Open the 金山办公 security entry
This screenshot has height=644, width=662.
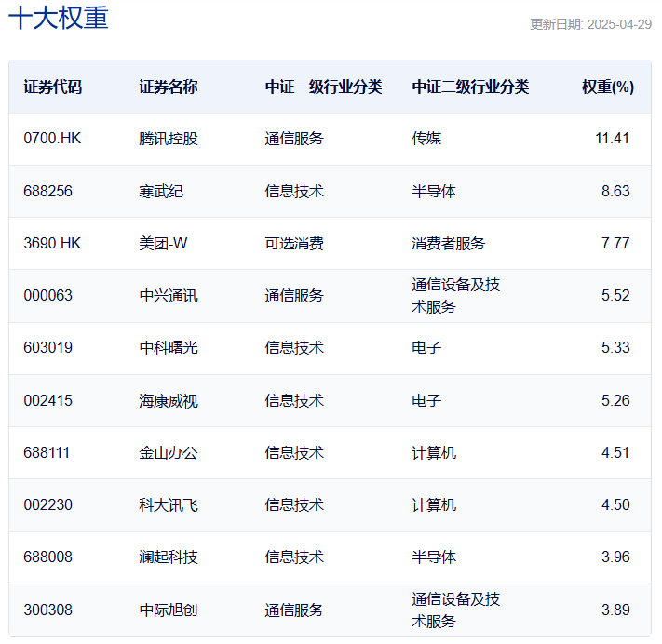point(169,453)
